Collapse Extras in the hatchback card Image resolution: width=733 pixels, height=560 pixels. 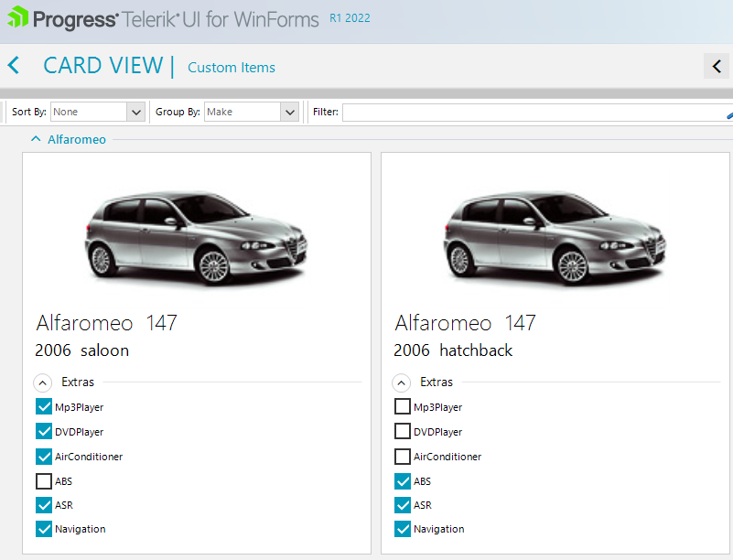click(401, 382)
